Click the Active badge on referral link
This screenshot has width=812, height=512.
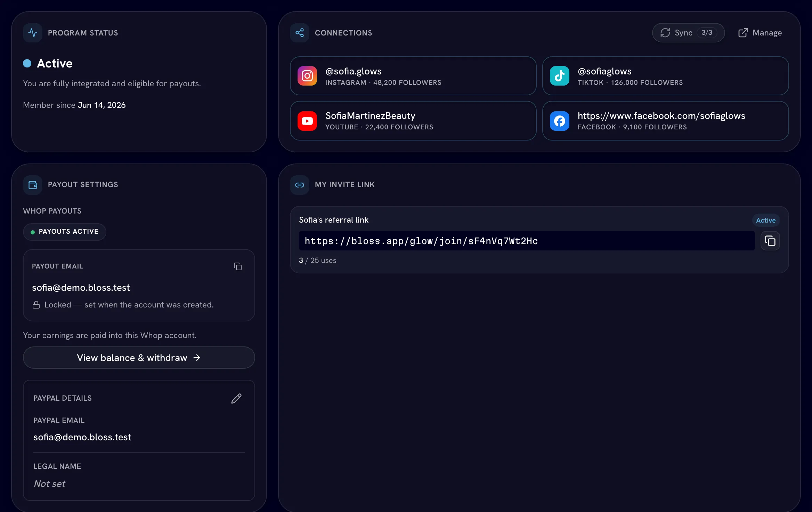(766, 220)
